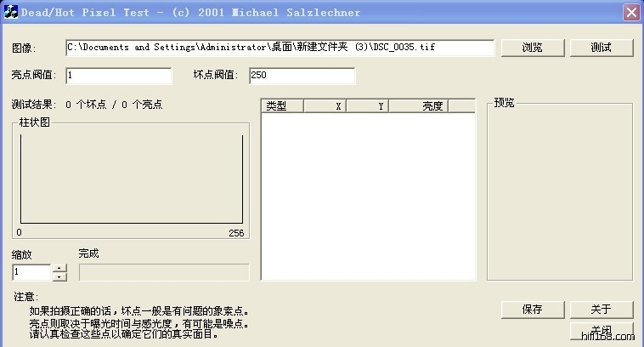Save results with the 保存 button
Image resolution: width=644 pixels, height=347 pixels.
tap(533, 310)
